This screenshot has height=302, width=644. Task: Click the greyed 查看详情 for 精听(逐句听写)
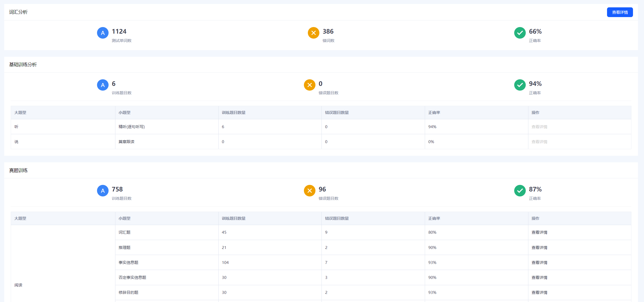click(539, 127)
